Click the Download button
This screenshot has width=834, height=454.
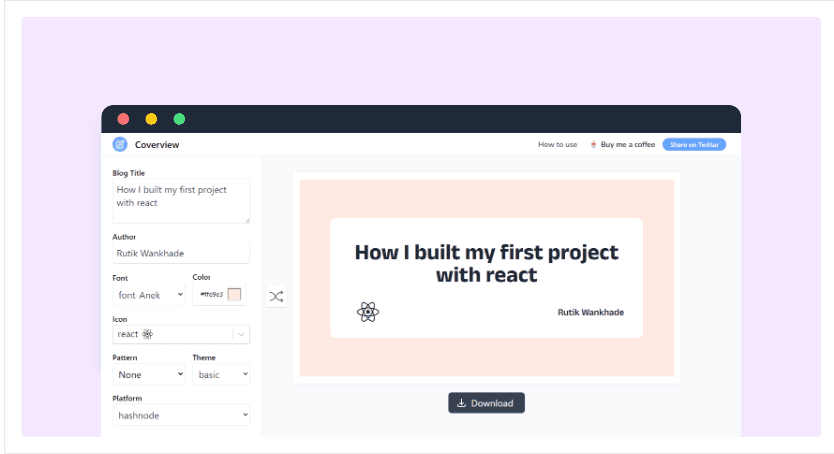(486, 403)
